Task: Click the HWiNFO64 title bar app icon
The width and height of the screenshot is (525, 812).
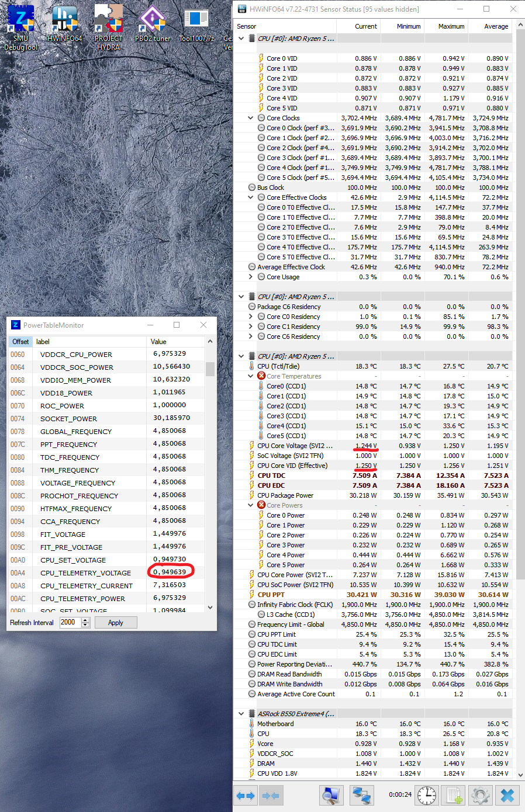Action: click(x=241, y=9)
